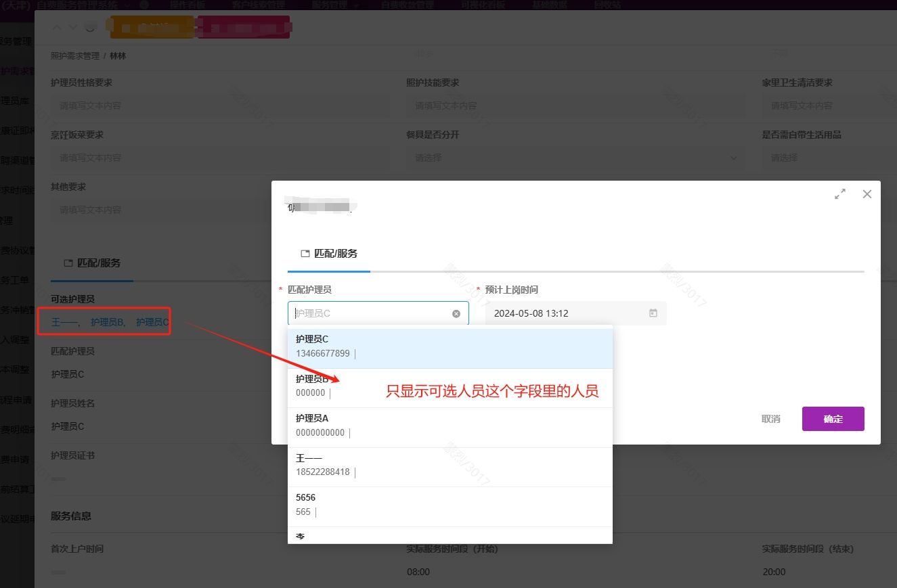Click the 确定 confirm button
Image resolution: width=897 pixels, height=588 pixels.
click(x=833, y=418)
